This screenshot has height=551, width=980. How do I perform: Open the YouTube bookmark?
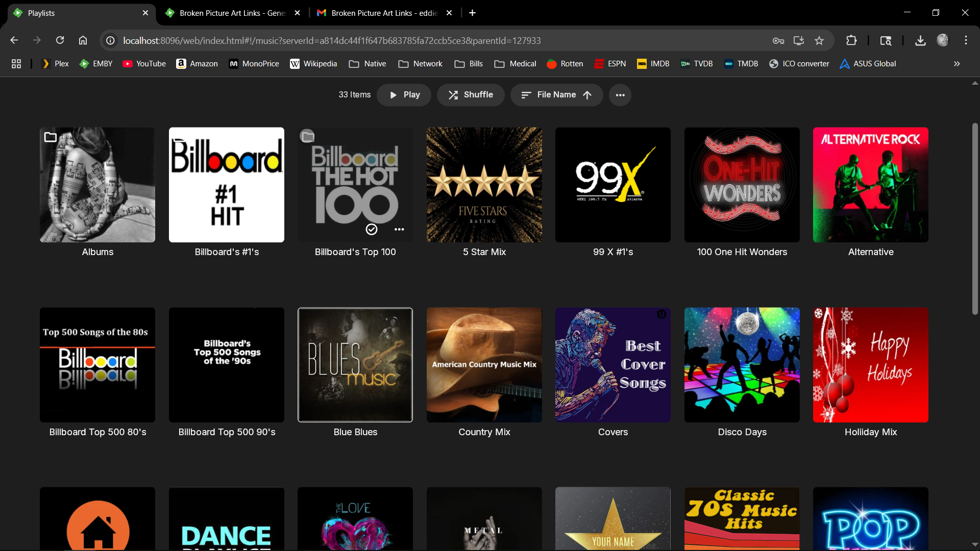coord(144,64)
